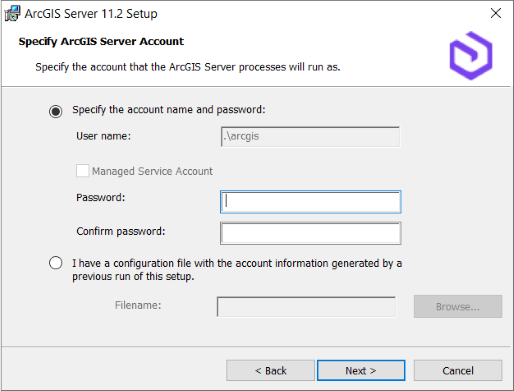The image size is (514, 391).
Task: Click the User name field containing .\arcgis
Action: coord(310,136)
